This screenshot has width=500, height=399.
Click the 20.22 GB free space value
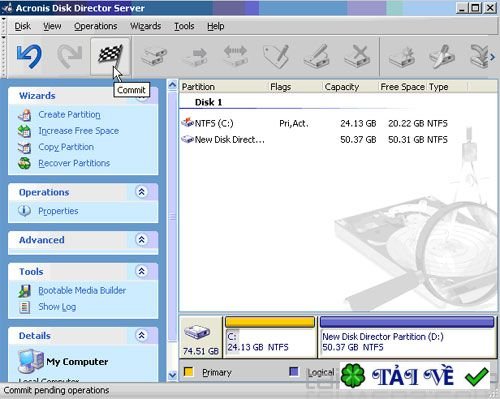pyautogui.click(x=406, y=123)
